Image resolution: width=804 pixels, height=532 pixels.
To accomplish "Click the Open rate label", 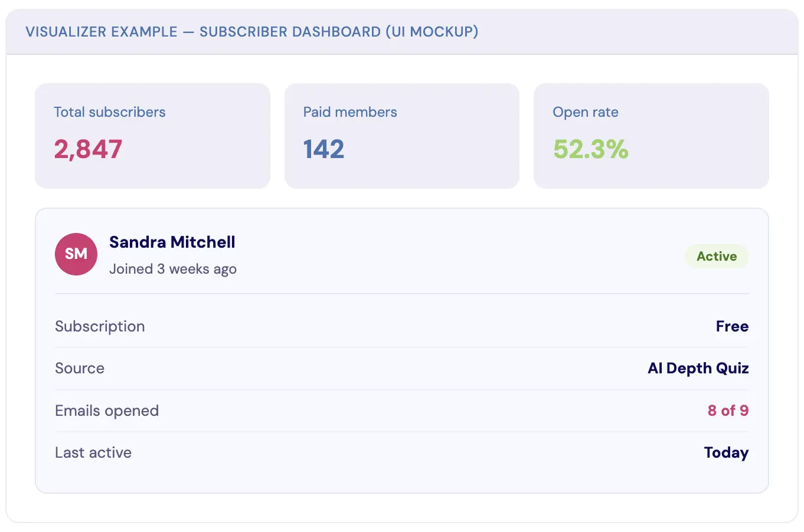I will (585, 112).
